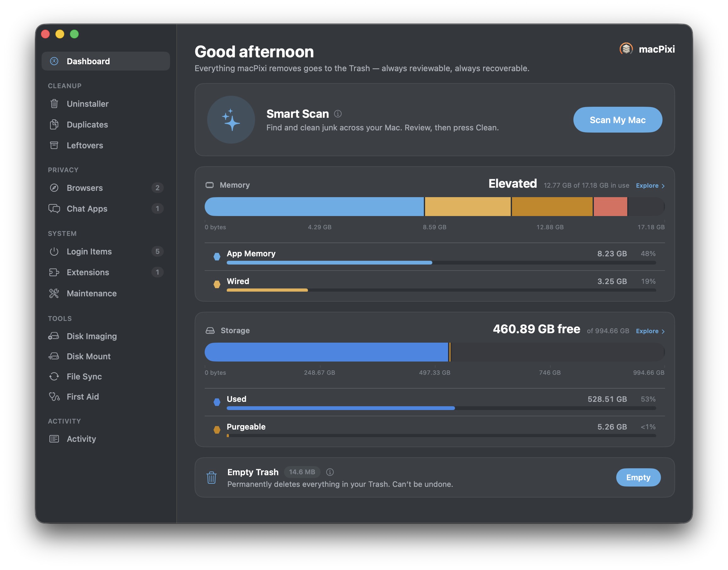Click the red memory bar segment
Image resolution: width=728 pixels, height=570 pixels.
coord(610,207)
